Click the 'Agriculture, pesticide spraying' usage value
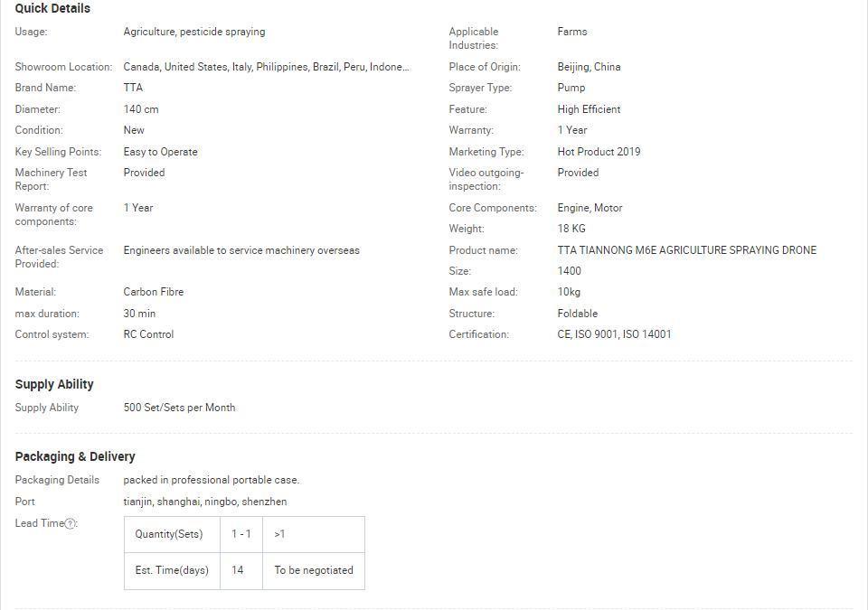This screenshot has height=610, width=868. tap(194, 32)
